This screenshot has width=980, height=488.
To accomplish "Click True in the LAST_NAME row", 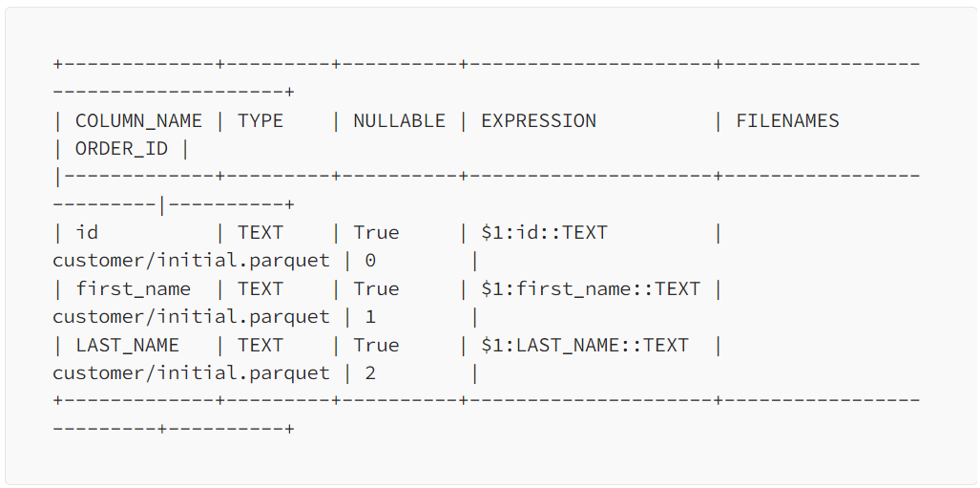I will (376, 346).
